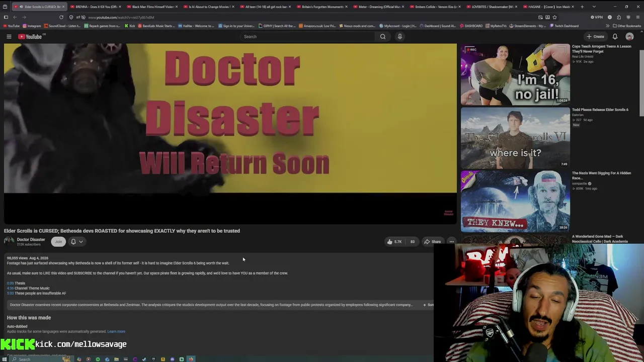
Task: Open Nexus mods bookmark
Action: [x=357, y=26]
